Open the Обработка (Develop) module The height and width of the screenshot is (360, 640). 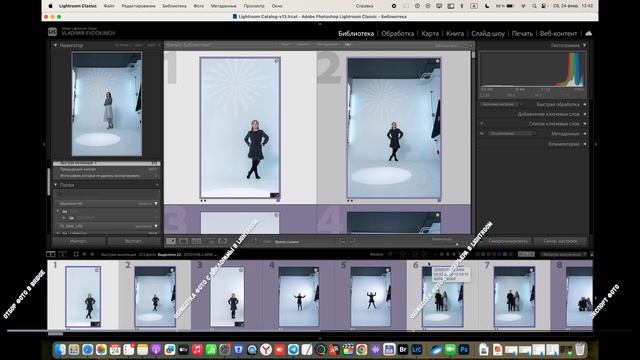point(397,33)
